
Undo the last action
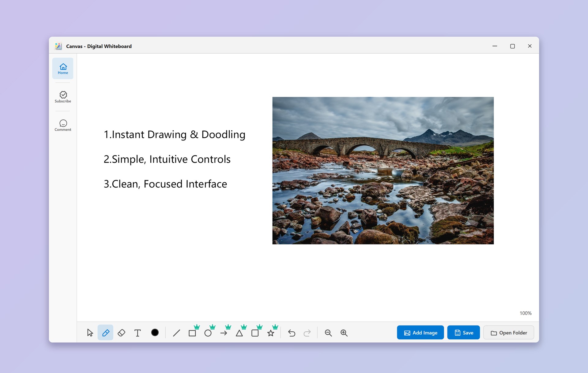pos(292,333)
